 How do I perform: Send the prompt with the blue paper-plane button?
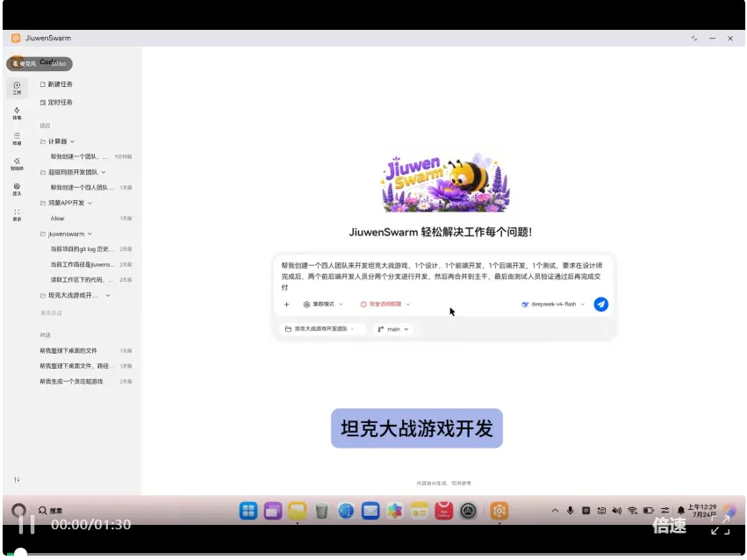coord(600,304)
